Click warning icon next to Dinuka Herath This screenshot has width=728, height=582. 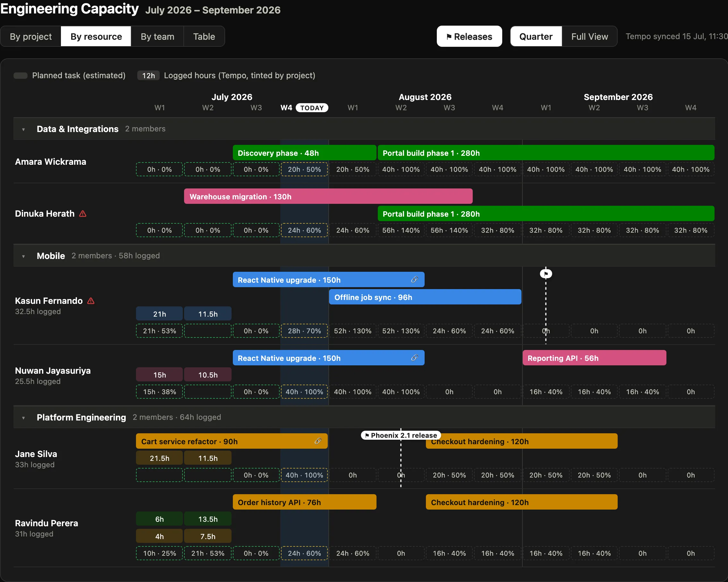click(x=83, y=213)
